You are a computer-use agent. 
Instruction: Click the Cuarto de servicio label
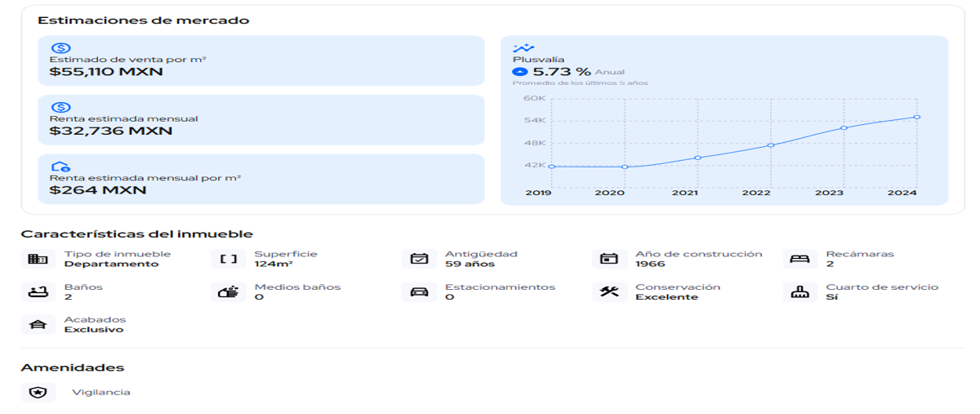click(882, 287)
